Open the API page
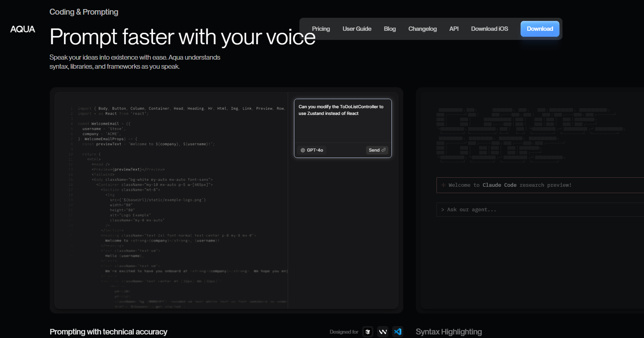Viewport: 644px width, 338px height. (454, 29)
